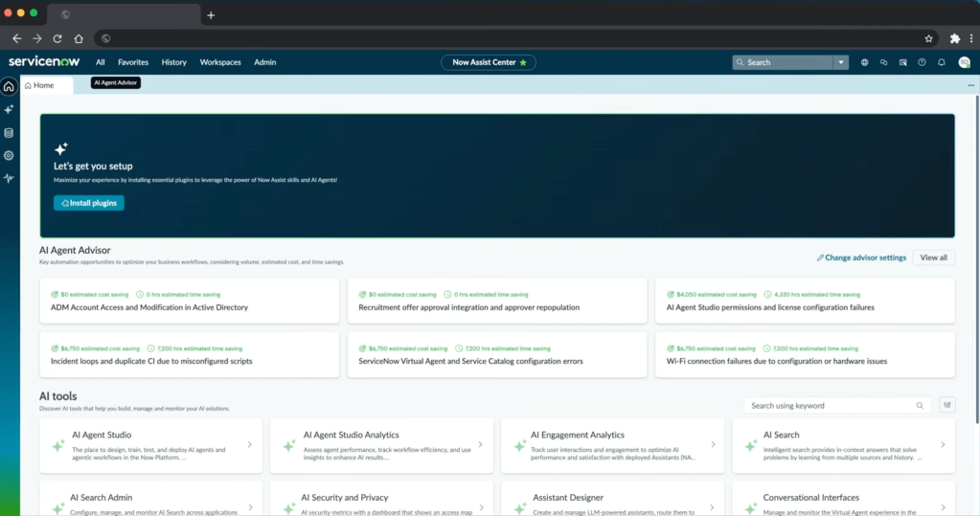Open AI Agent Studio permissions failures card
980x516 pixels.
pos(805,302)
